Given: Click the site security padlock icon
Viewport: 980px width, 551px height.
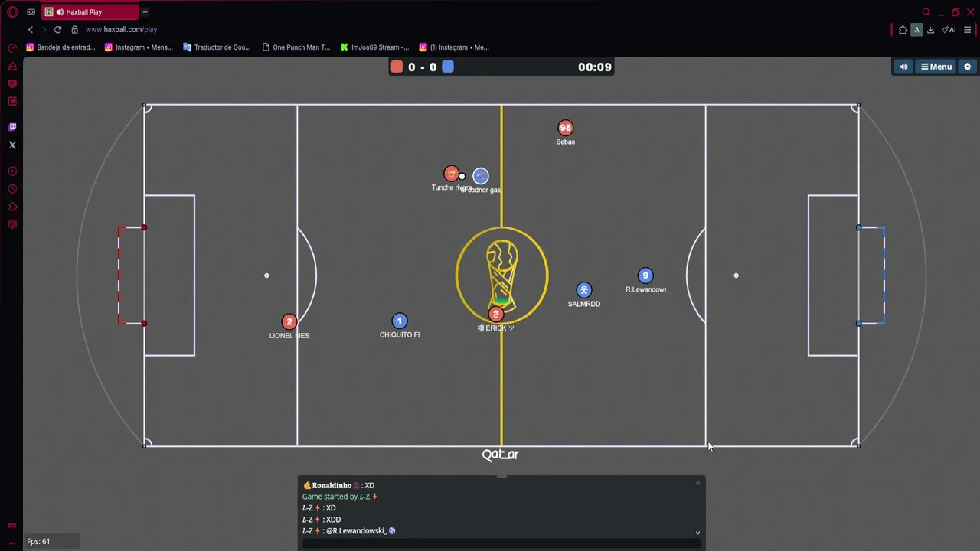Looking at the screenshot, I should tap(74, 30).
